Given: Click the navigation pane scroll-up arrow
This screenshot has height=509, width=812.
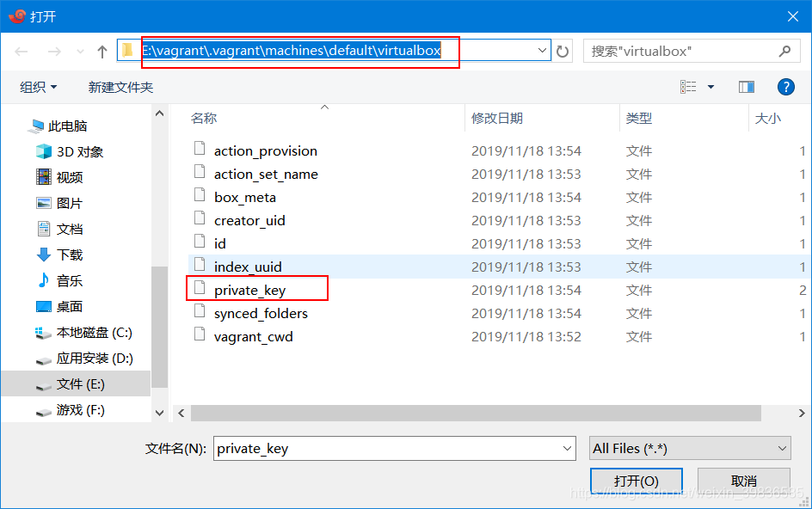Looking at the screenshot, I should (159, 113).
